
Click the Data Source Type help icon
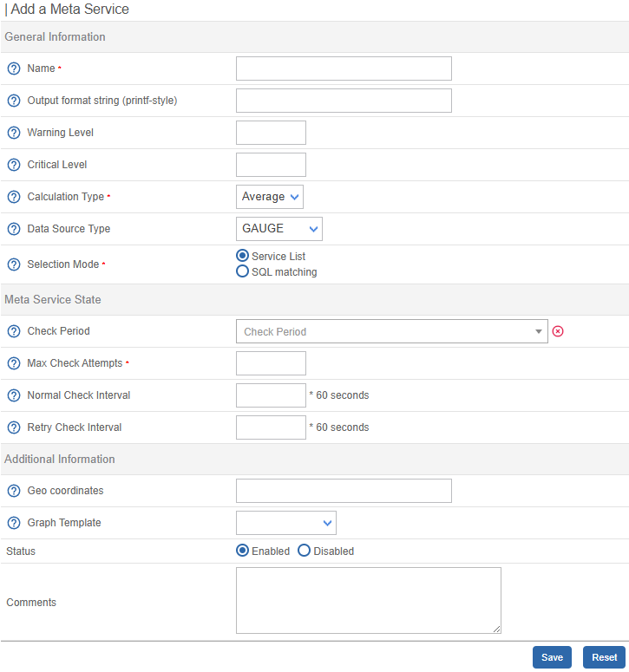(x=14, y=229)
